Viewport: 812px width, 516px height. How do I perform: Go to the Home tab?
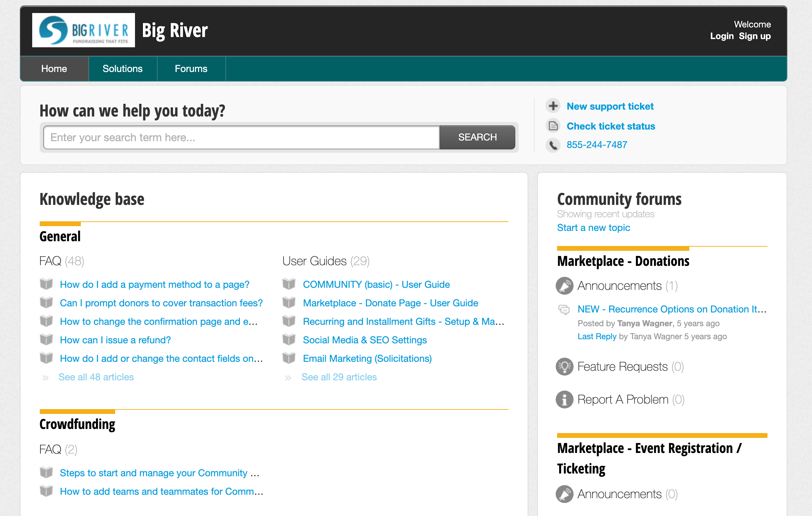[54, 69]
